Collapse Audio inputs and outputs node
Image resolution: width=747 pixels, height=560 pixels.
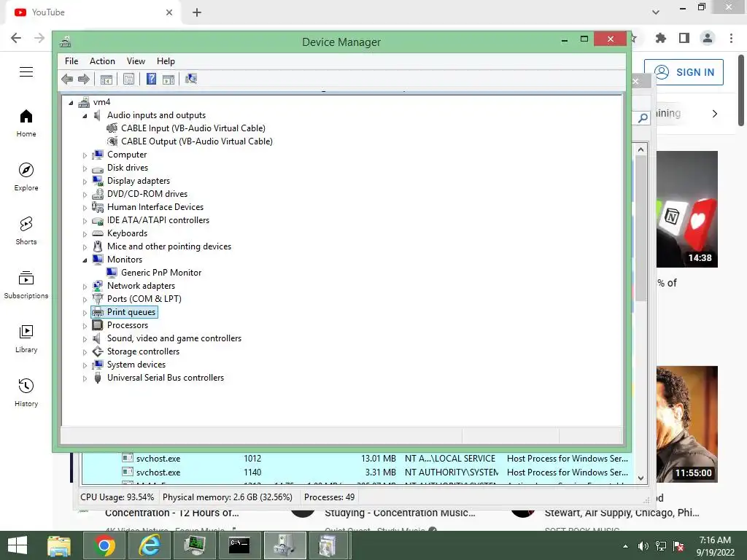(85, 116)
